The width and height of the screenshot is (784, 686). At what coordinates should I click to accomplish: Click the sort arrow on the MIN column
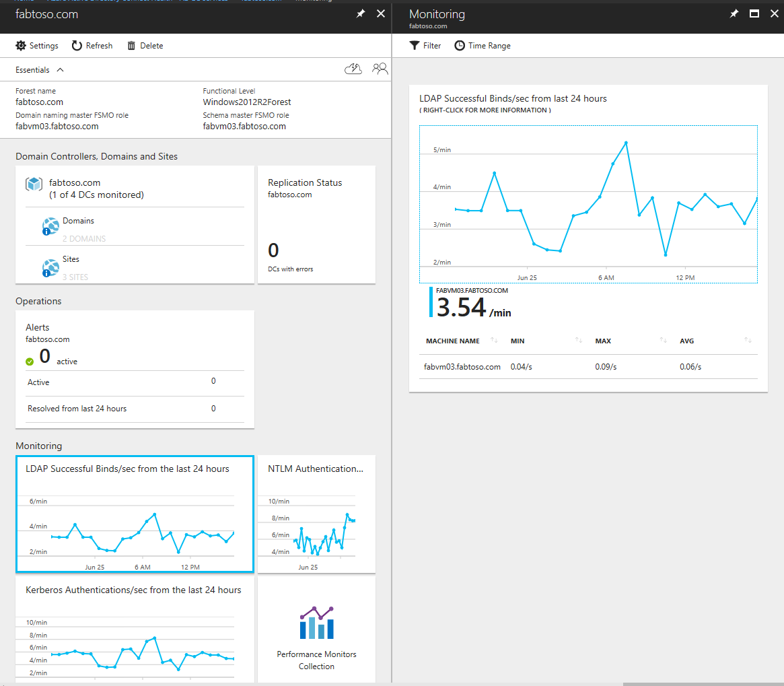click(579, 341)
